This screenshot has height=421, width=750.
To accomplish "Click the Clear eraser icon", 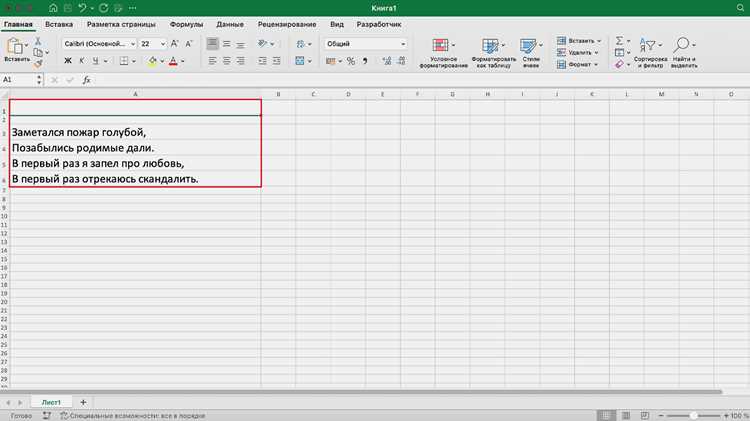I will [x=619, y=64].
